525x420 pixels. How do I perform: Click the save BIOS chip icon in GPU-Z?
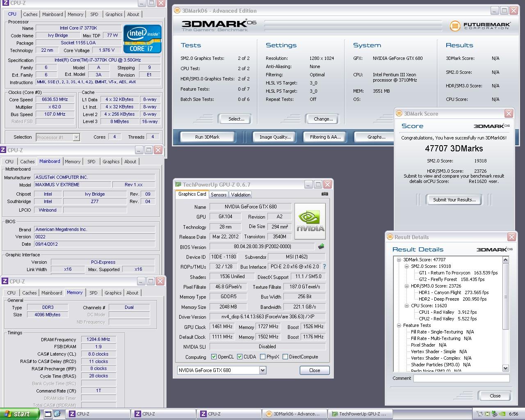coord(321,247)
